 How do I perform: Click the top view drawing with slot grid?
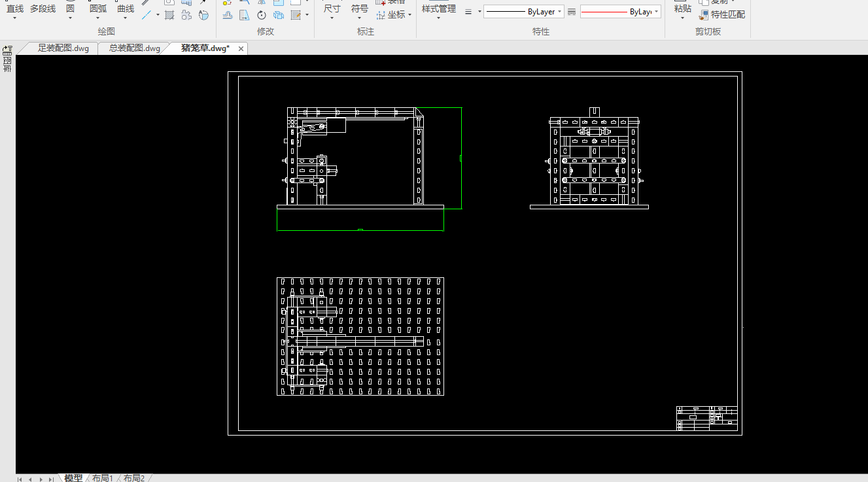click(x=360, y=336)
